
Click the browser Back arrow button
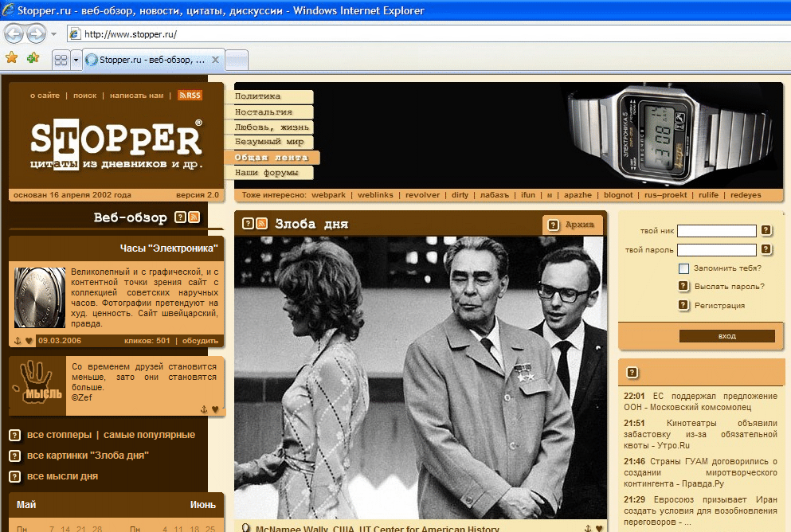[14, 33]
